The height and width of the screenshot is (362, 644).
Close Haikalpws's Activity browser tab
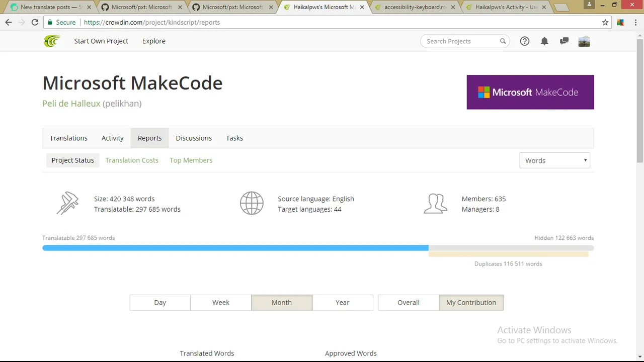point(544,8)
